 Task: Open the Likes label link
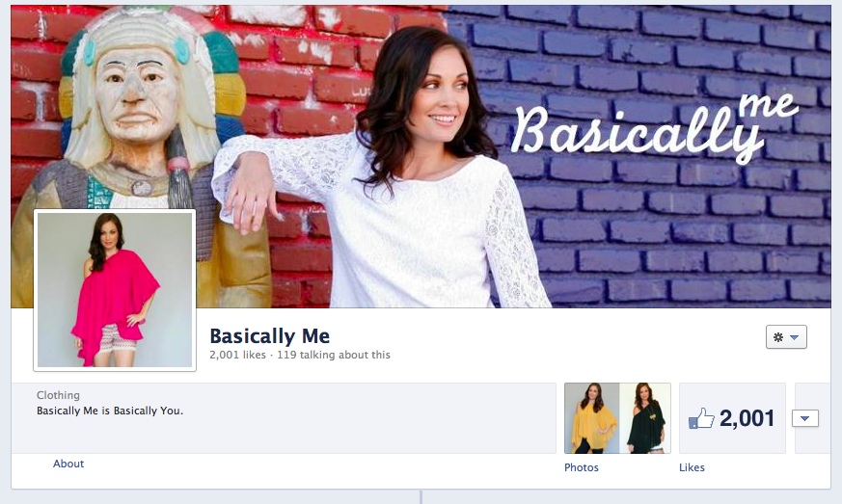692,467
